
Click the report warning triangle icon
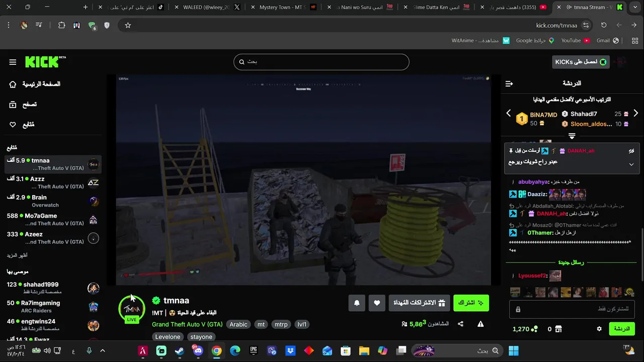tap(480, 324)
